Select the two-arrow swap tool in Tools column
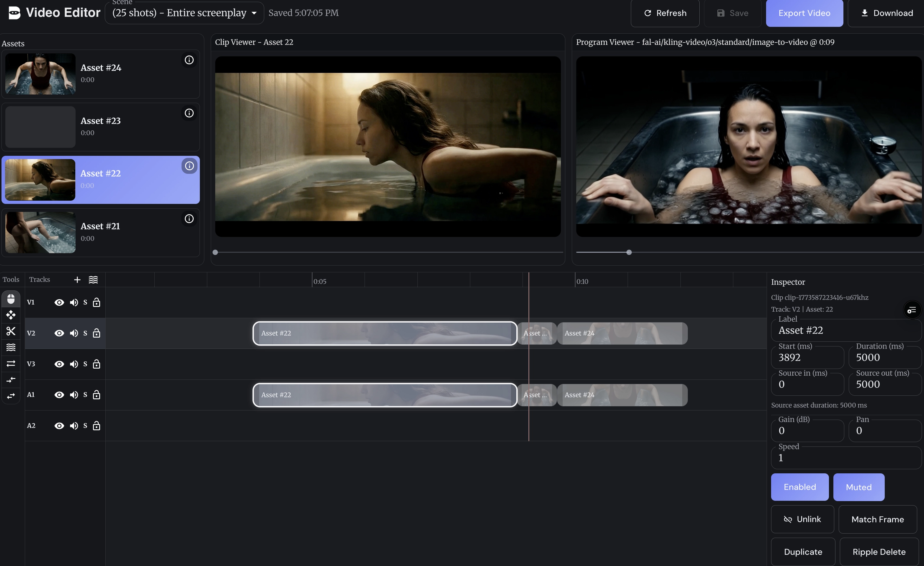Viewport: 924px width, 566px height. (11, 364)
